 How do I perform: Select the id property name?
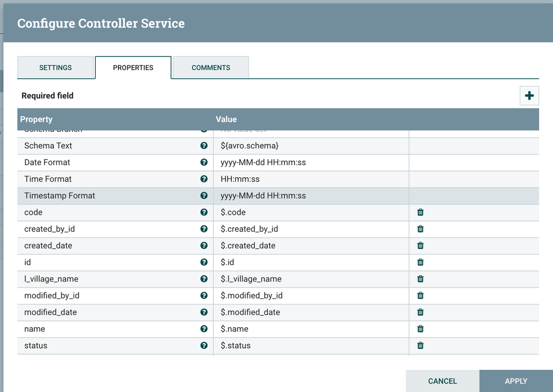[x=28, y=262]
